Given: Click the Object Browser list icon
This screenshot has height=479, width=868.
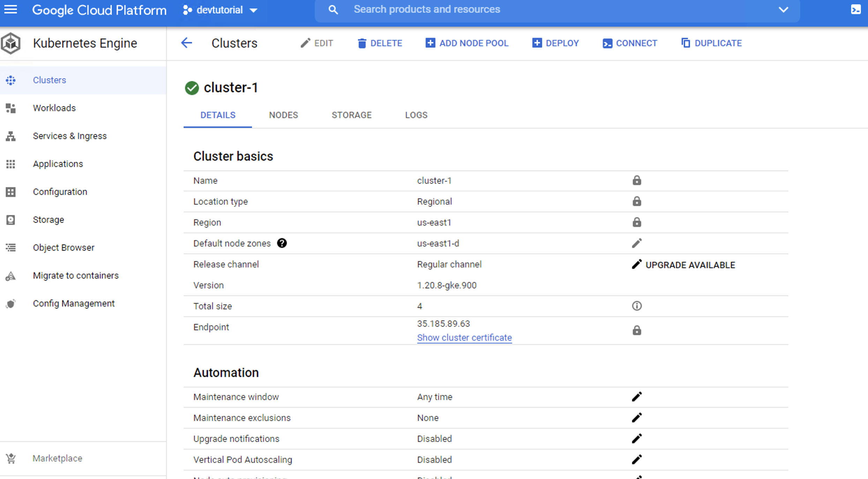Looking at the screenshot, I should point(10,248).
